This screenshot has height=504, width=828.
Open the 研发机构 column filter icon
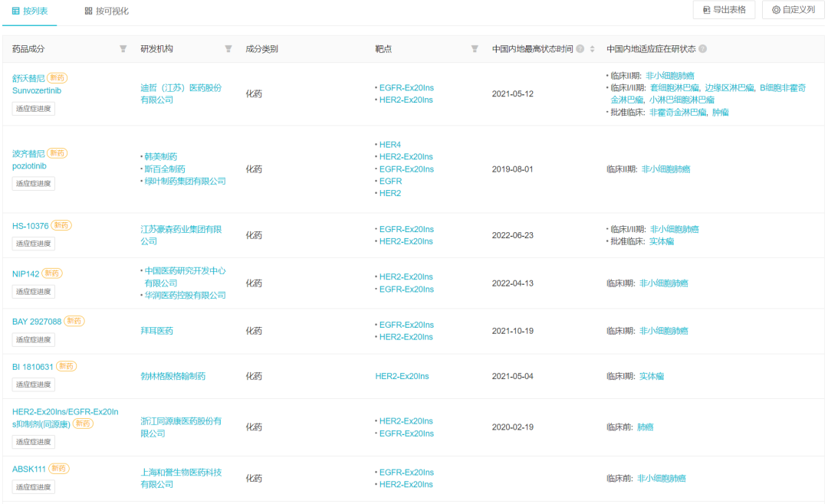[228, 48]
